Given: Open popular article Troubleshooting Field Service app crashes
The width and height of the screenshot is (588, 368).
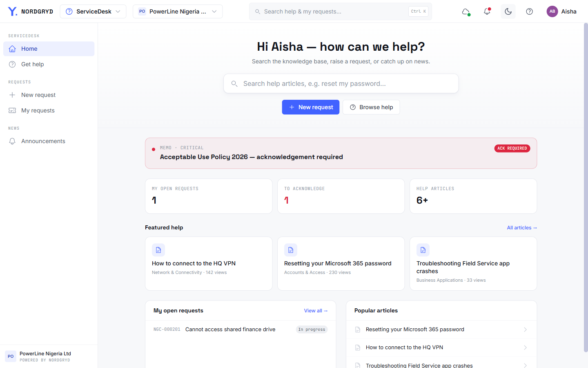Looking at the screenshot, I should tap(441, 363).
